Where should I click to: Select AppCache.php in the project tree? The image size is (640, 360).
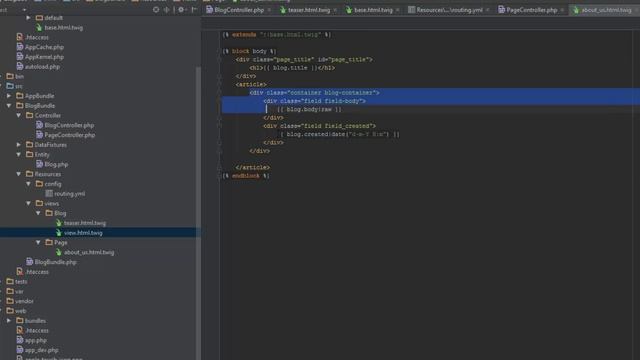point(44,47)
